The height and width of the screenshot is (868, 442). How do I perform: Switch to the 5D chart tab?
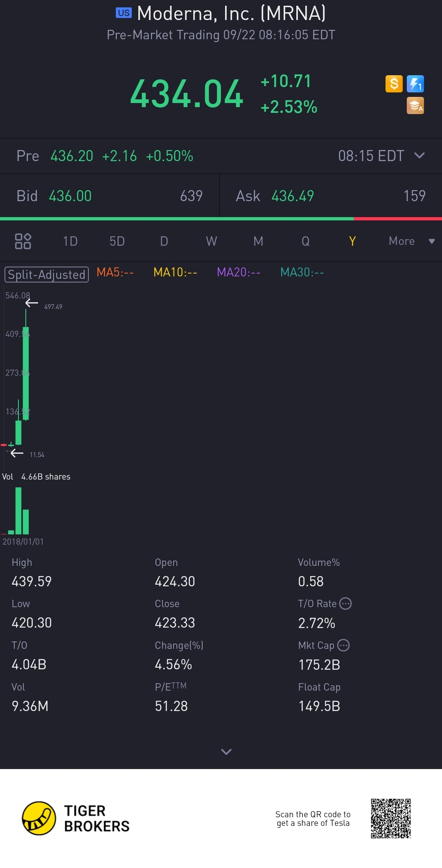click(x=117, y=241)
